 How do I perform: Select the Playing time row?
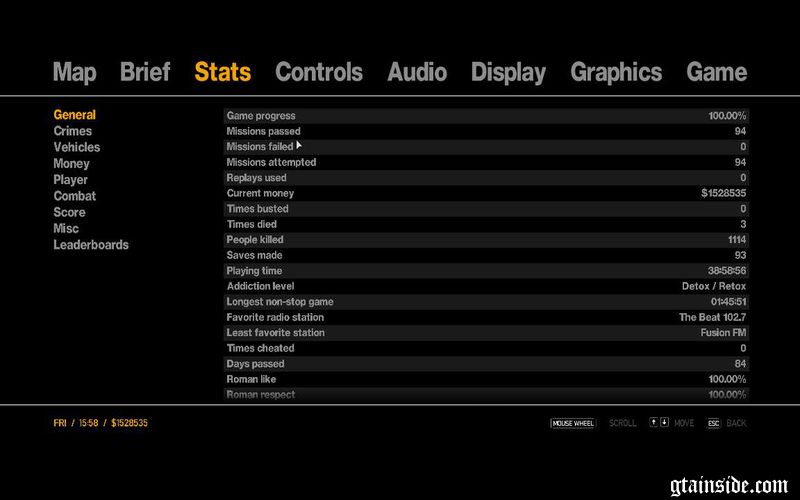486,271
